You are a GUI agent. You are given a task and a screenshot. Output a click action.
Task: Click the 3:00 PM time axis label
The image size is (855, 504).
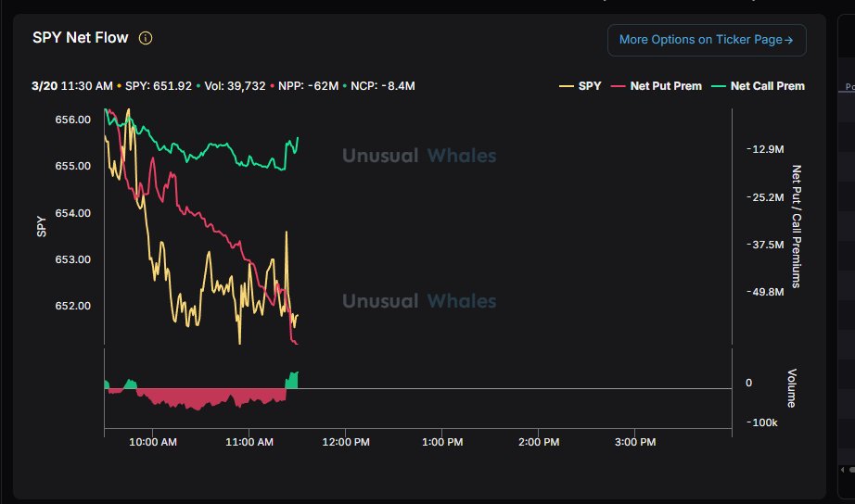[635, 442]
